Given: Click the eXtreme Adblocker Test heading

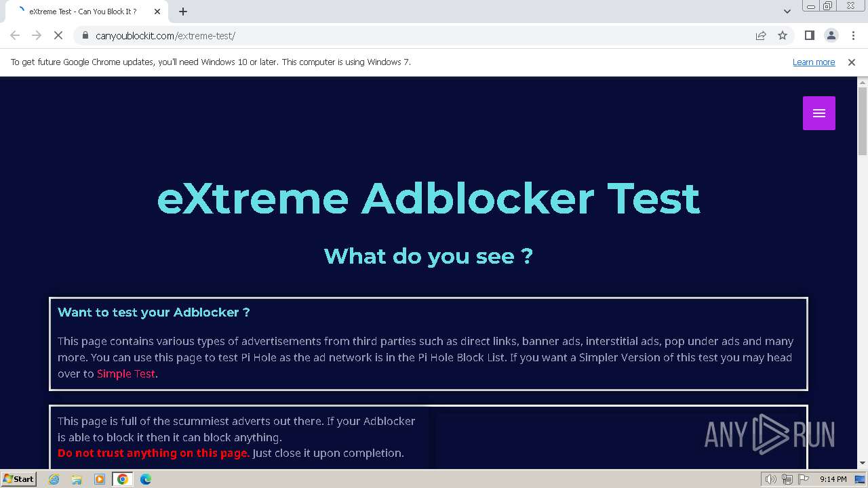Looking at the screenshot, I should tap(429, 199).
